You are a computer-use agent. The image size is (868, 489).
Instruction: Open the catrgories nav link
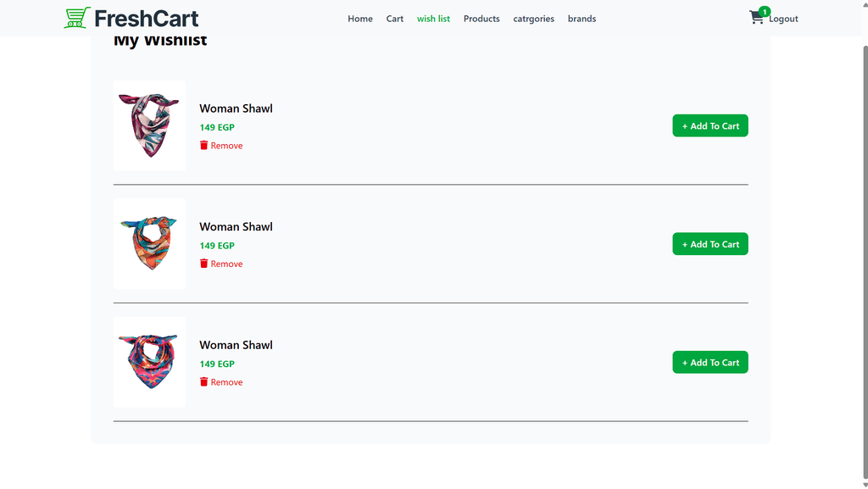(x=533, y=19)
